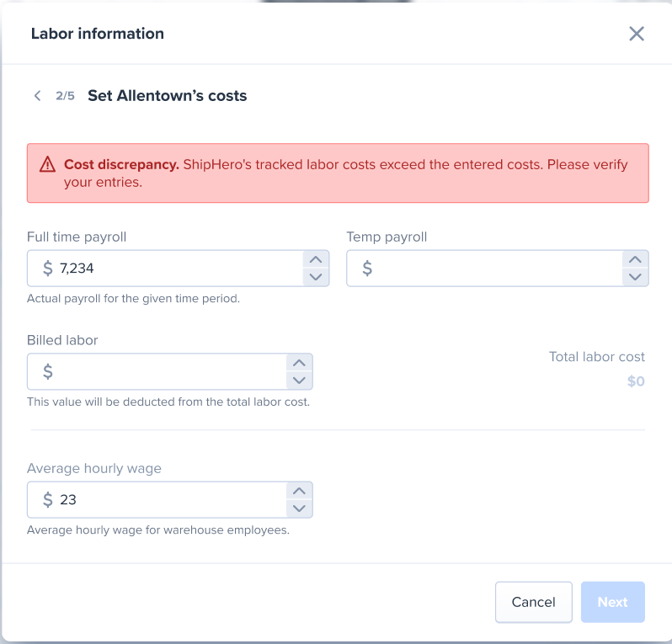Screen dimensions: 672x644
Task: Click the Total labor cost $0 value
Action: pos(636,381)
